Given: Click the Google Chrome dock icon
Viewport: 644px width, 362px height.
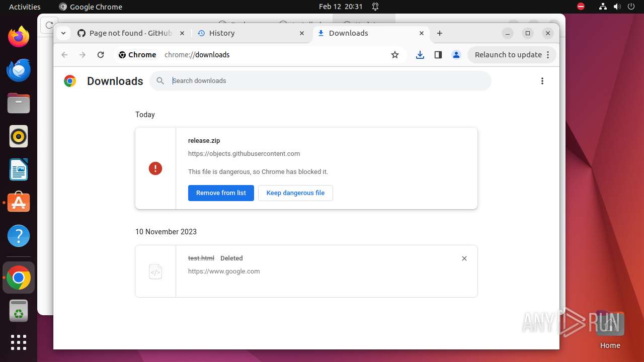Looking at the screenshot, I should (x=19, y=278).
